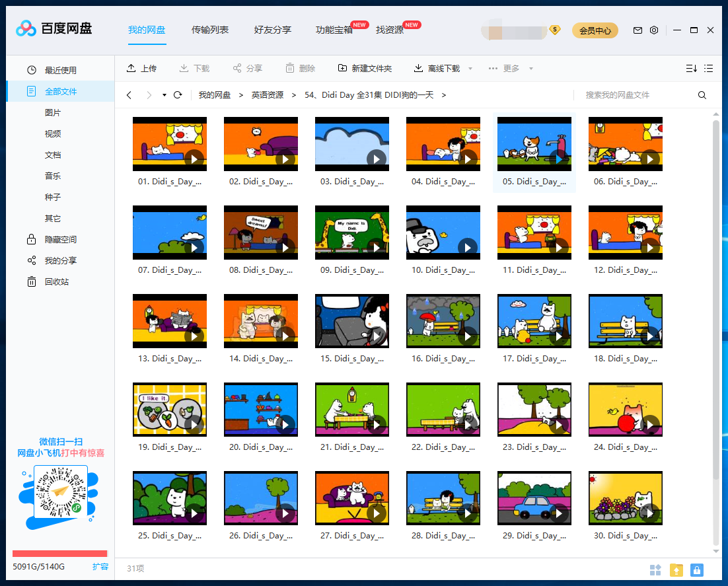
Task: Refresh the current folder listing
Action: click(177, 95)
